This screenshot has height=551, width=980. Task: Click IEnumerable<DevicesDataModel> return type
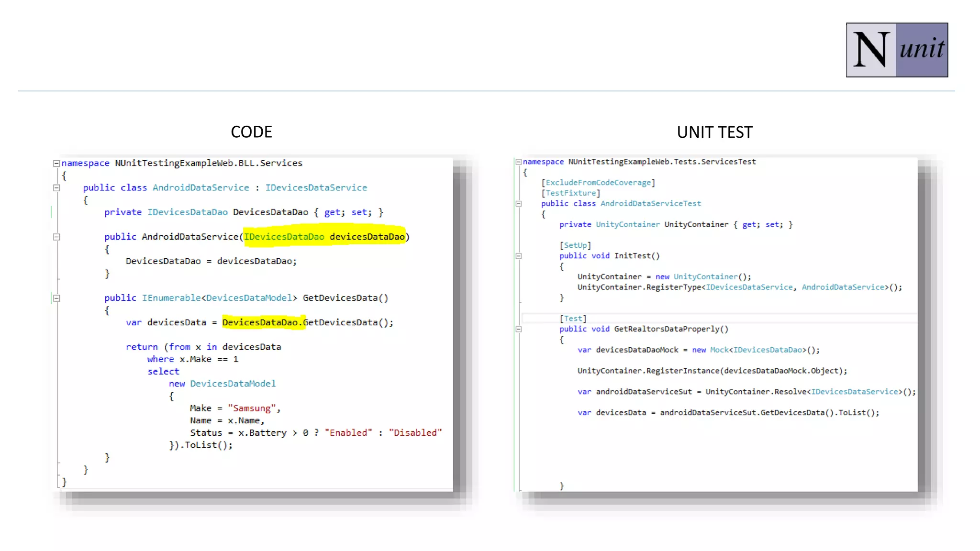tap(220, 298)
